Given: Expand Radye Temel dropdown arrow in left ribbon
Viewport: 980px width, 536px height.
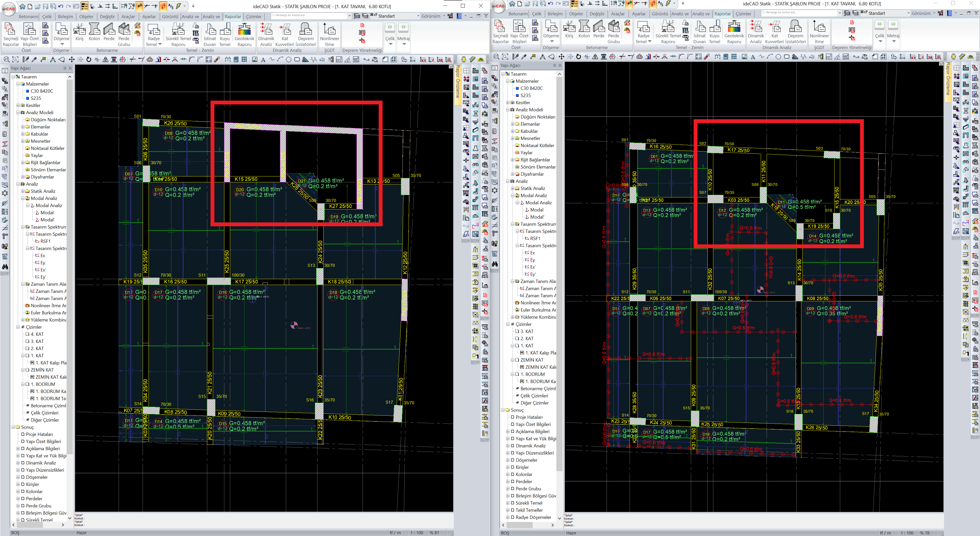Looking at the screenshot, I should (x=160, y=44).
